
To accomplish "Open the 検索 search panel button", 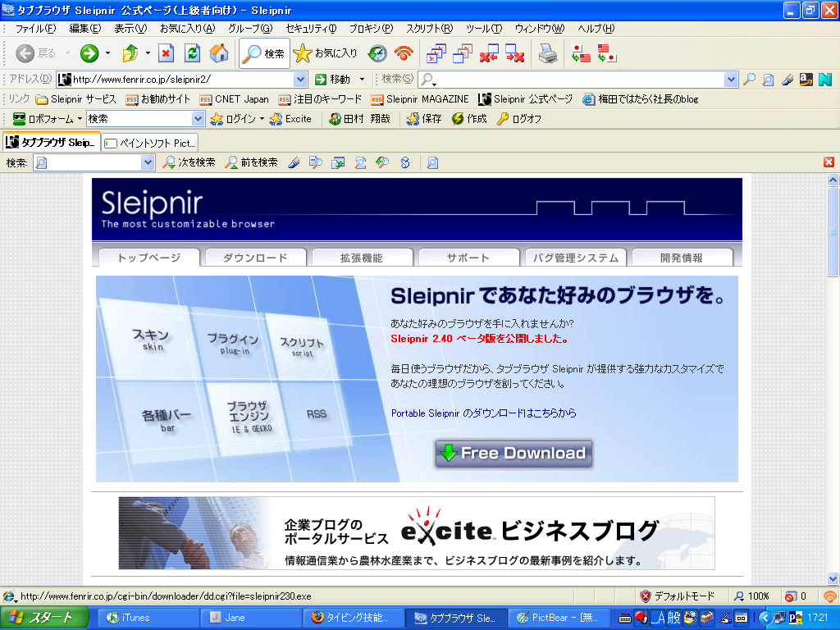I will 264,53.
